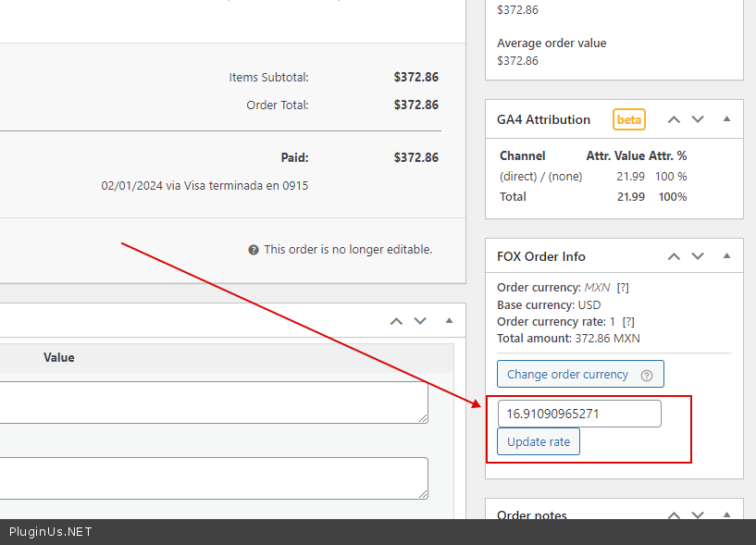Click the orange beta badge on GA4 Attribution

pyautogui.click(x=629, y=119)
